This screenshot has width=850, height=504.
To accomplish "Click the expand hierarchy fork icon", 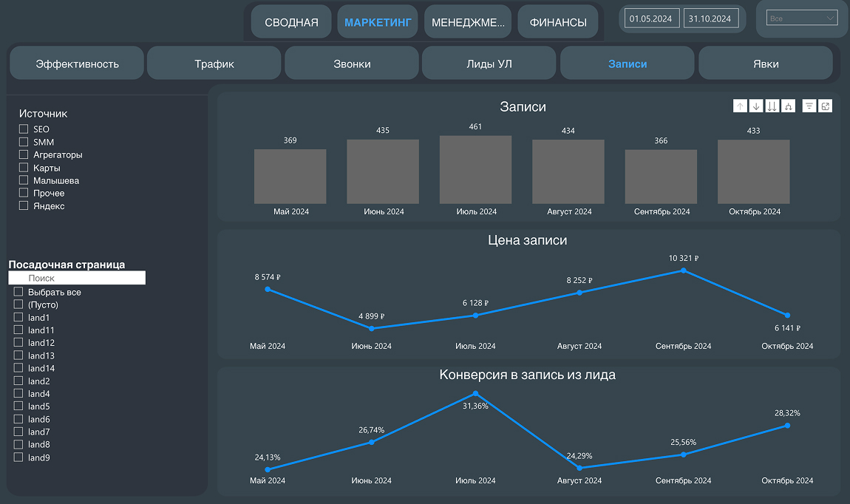I will point(788,106).
